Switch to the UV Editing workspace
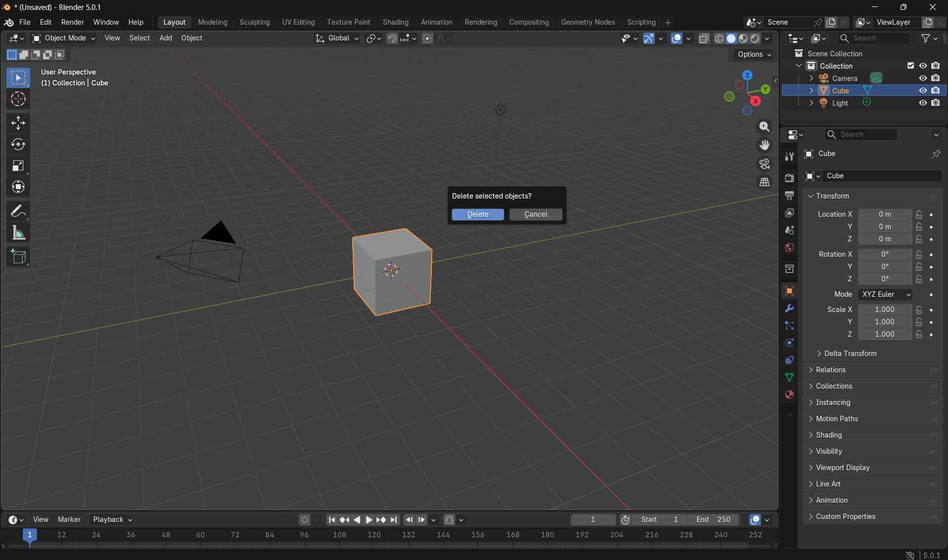The height and width of the screenshot is (560, 948). (x=297, y=22)
